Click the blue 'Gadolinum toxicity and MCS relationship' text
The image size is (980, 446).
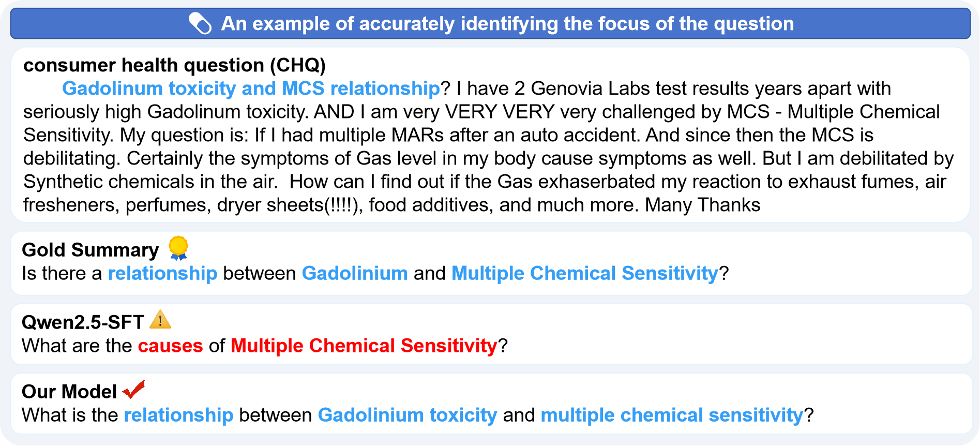pos(251,88)
